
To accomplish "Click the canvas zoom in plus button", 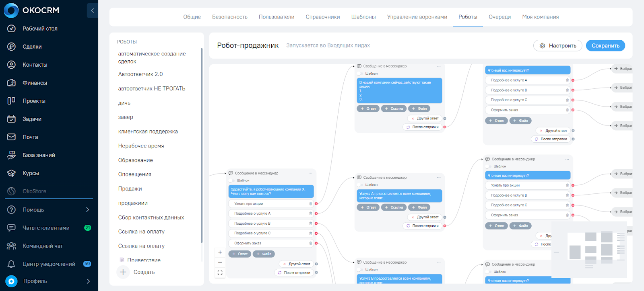I will point(220,252).
